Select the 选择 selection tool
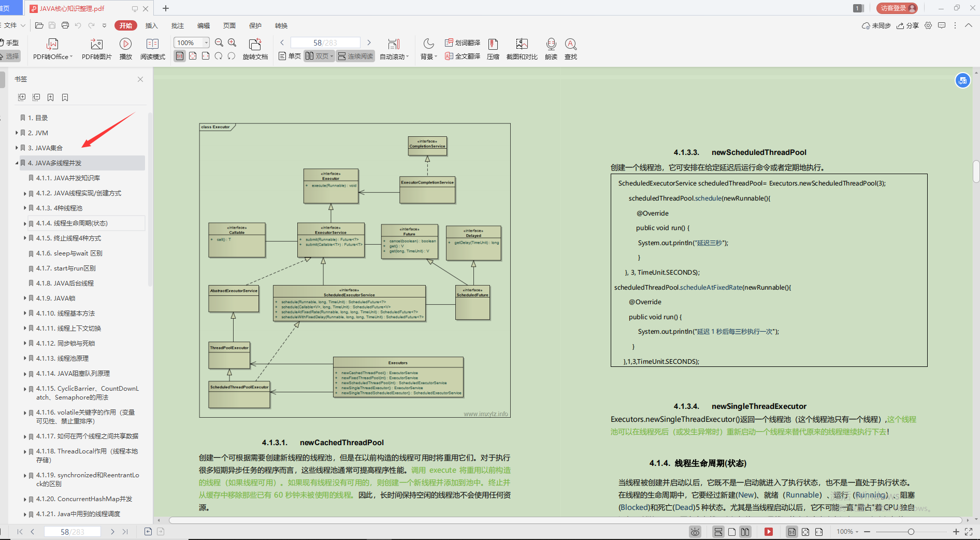This screenshot has height=540, width=980. (9, 56)
